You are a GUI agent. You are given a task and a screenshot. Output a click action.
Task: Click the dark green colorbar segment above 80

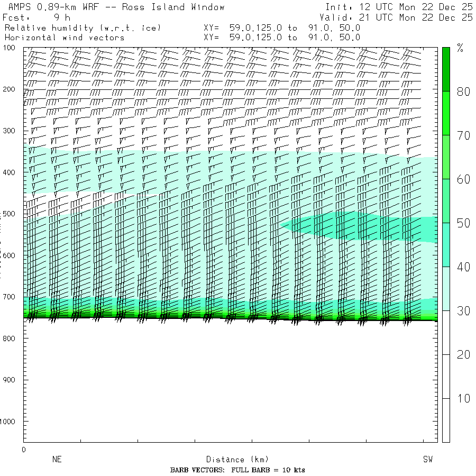click(446, 69)
